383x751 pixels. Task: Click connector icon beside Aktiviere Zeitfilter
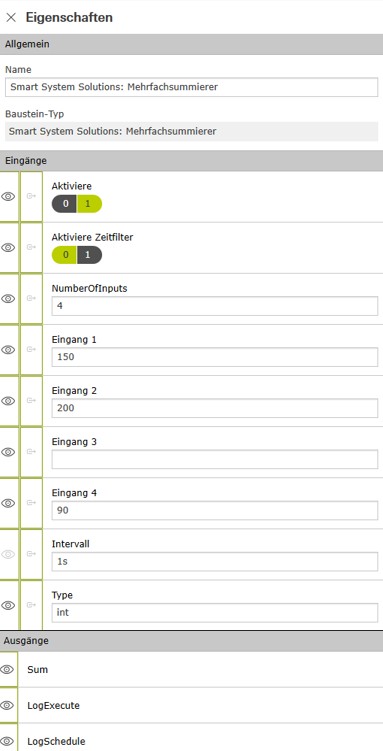(31, 247)
